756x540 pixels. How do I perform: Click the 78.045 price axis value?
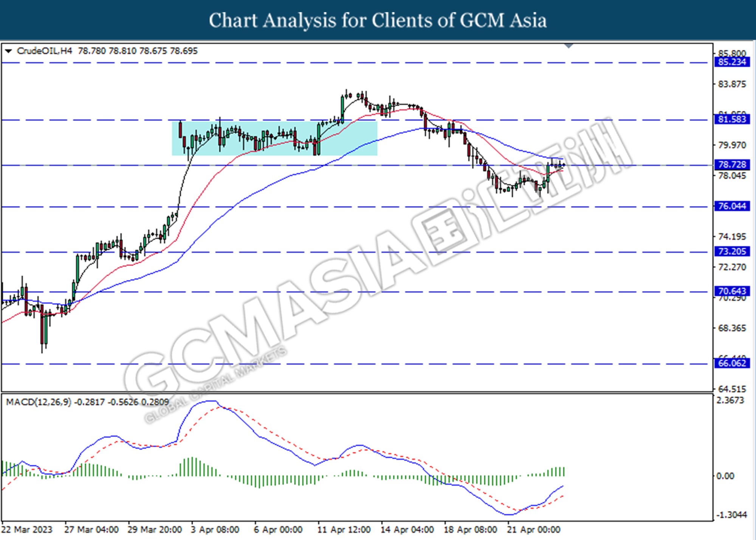point(732,175)
